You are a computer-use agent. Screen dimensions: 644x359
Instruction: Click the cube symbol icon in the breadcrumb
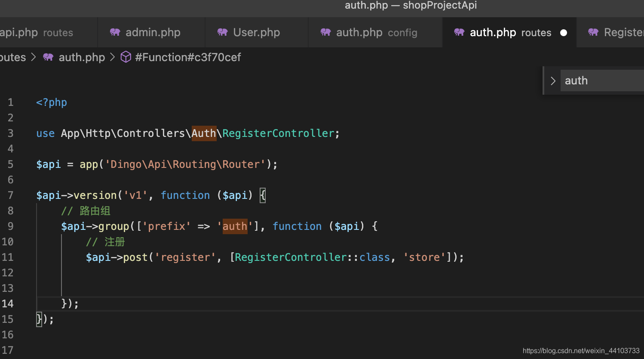pos(126,57)
